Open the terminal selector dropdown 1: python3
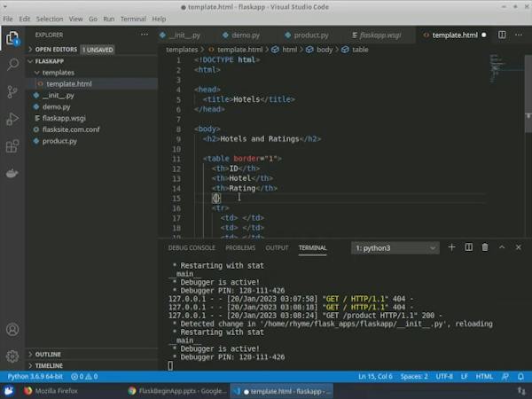The height and width of the screenshot is (399, 532). coord(395,248)
